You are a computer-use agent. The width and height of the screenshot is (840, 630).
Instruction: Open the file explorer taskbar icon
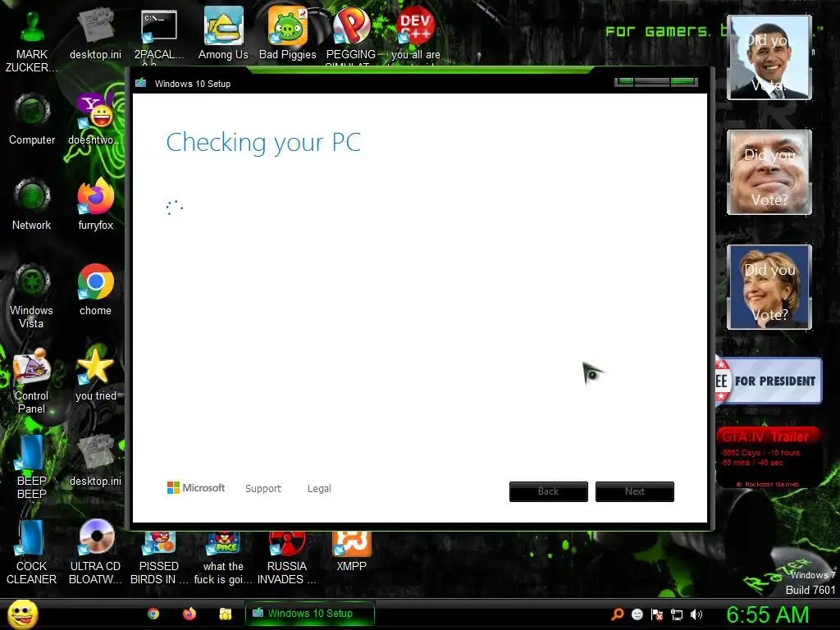(x=225, y=614)
